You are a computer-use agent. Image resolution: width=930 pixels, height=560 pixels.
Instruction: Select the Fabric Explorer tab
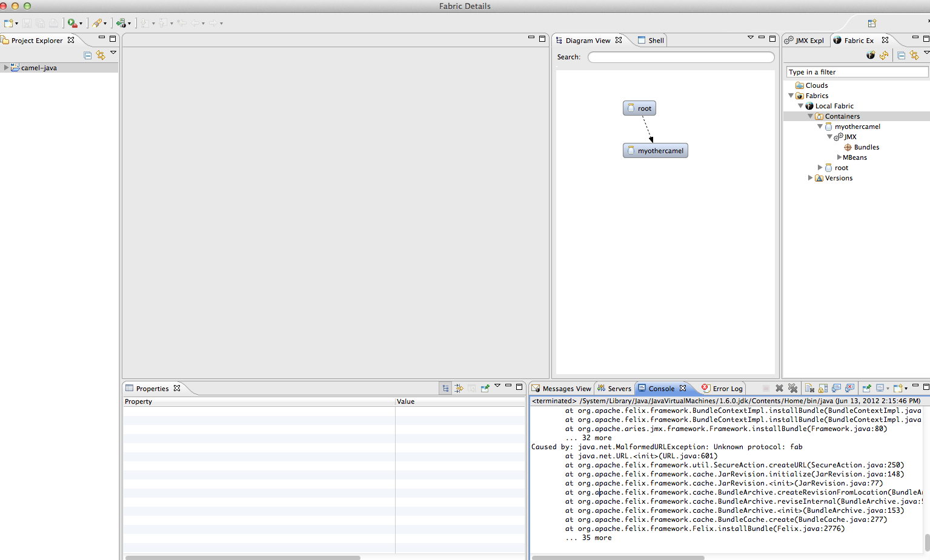(x=859, y=41)
